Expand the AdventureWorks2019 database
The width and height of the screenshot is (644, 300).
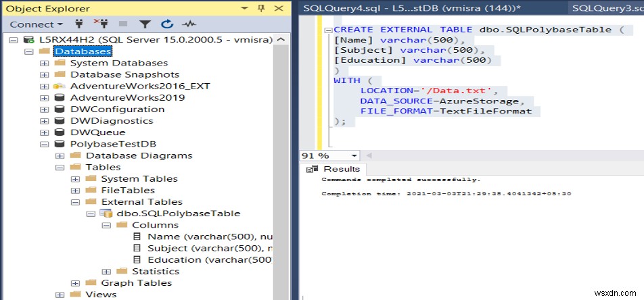pos(45,98)
